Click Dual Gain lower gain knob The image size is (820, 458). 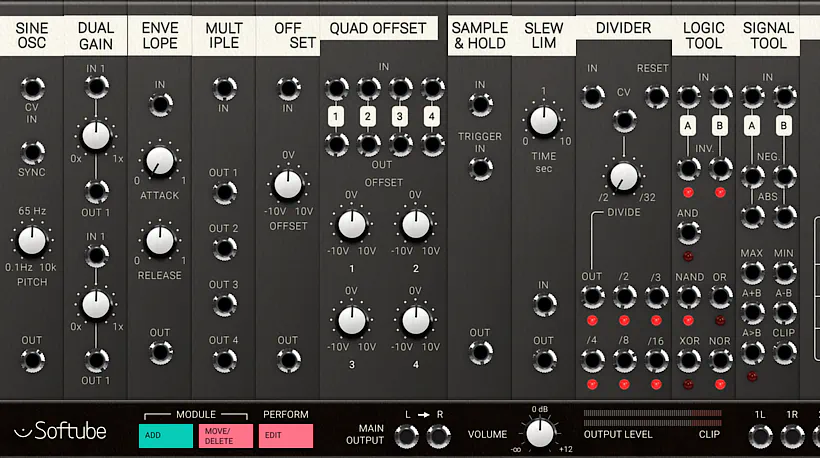(x=96, y=305)
